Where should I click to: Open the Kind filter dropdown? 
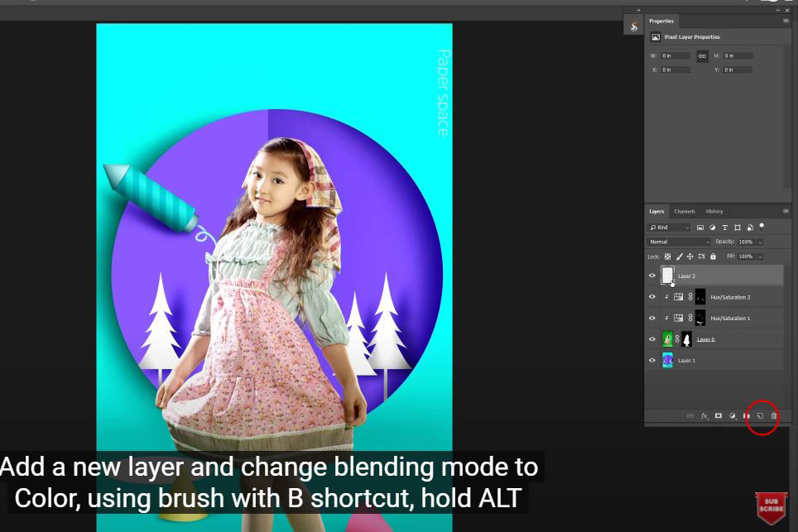point(669,228)
